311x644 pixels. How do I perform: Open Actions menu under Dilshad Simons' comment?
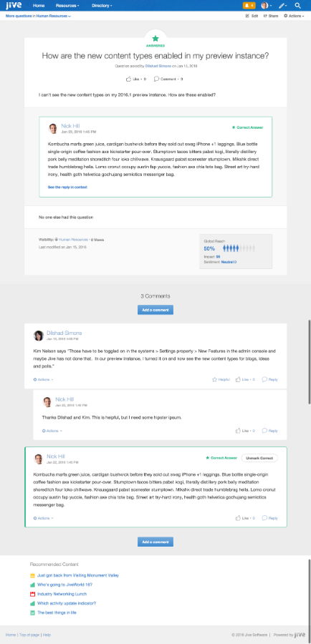point(43,379)
